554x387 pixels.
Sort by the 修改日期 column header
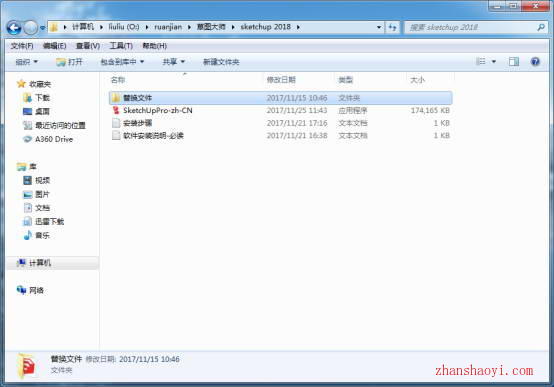tap(281, 80)
